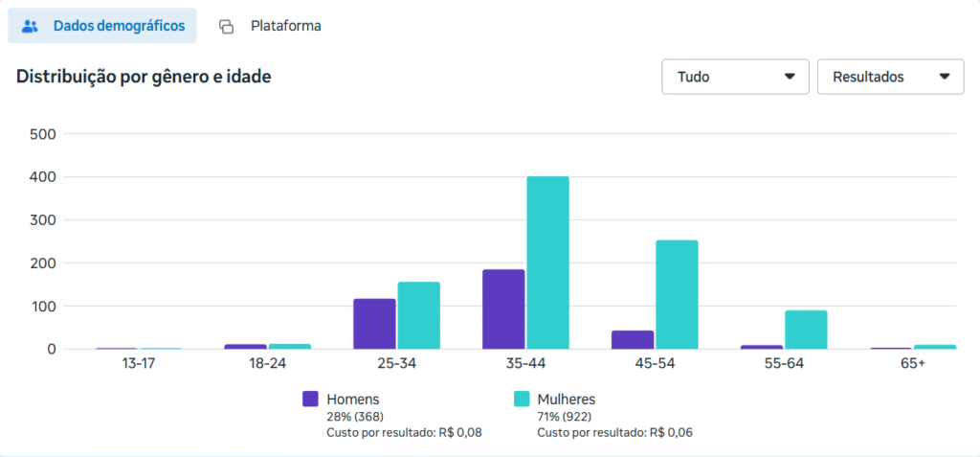Select the Mulheres bar for 45-54
980x457 pixels.
(677, 294)
